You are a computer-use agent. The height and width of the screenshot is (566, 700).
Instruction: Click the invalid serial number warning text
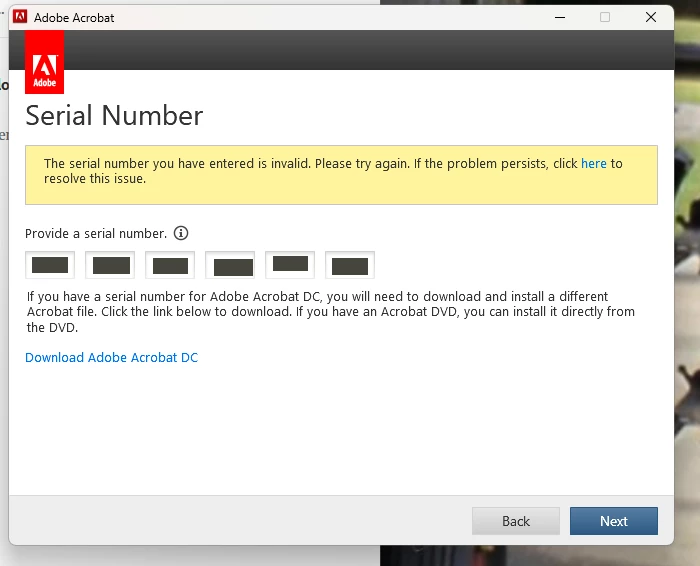(x=333, y=171)
